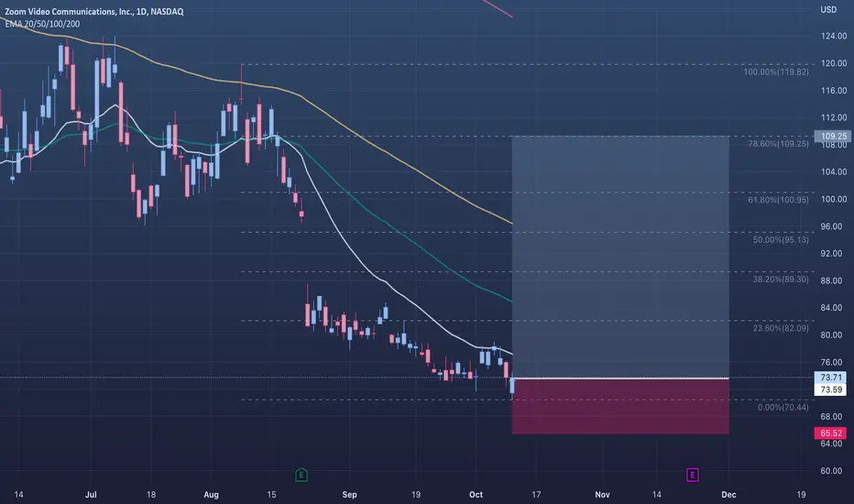The height and width of the screenshot is (504, 854).
Task: Click the white entry line of the long position
Action: pyautogui.click(x=620, y=378)
